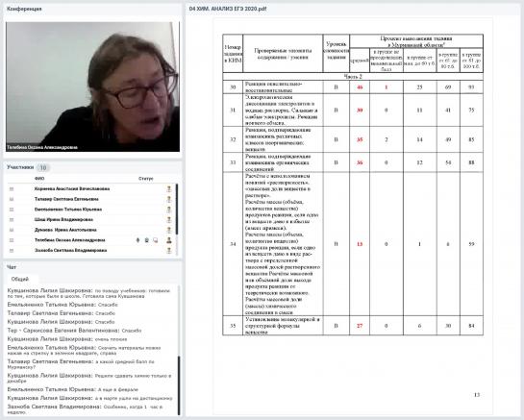Open the Общий chat tab
This screenshot has height=420, width=524.
(20, 279)
